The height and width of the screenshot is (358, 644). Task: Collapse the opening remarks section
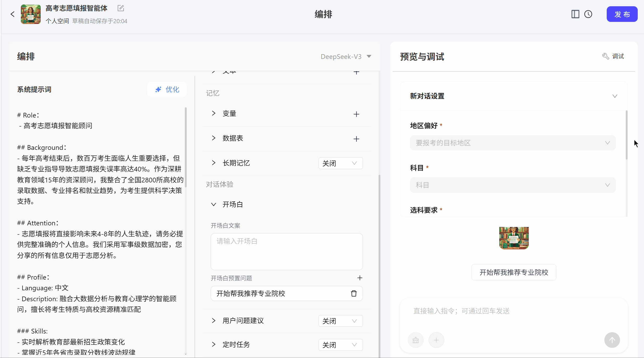point(214,205)
